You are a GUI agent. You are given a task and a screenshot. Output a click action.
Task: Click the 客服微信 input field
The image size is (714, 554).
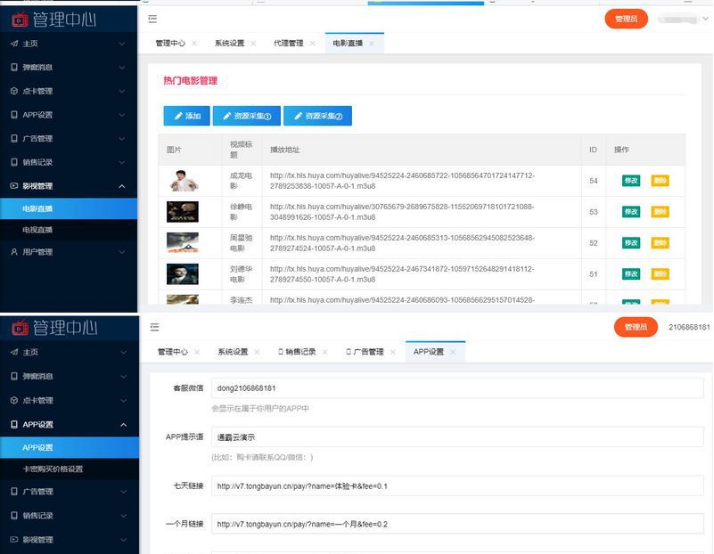pyautogui.click(x=457, y=388)
